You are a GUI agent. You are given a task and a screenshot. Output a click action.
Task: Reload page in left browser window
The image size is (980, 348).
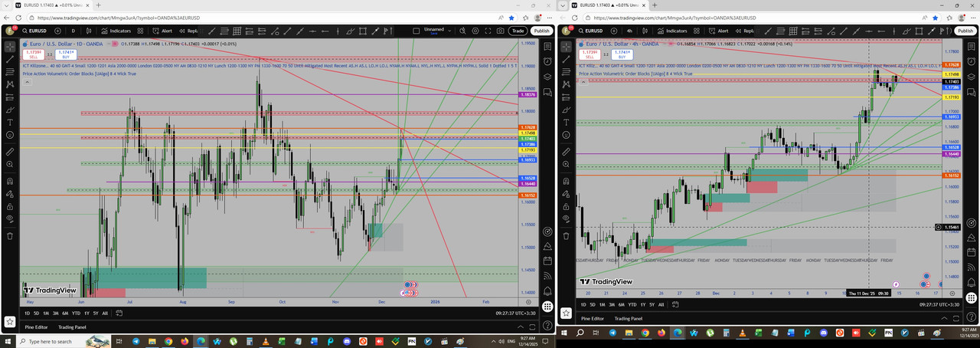[18, 18]
